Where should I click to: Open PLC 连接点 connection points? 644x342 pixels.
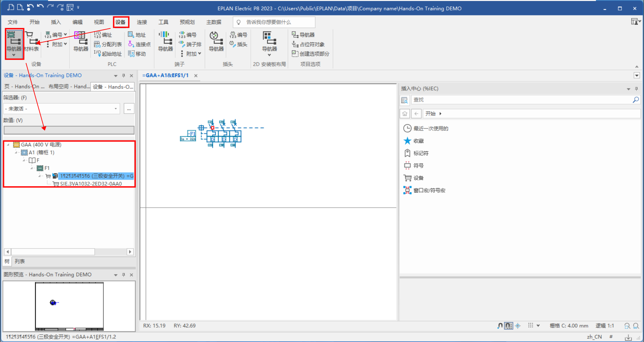(139, 44)
